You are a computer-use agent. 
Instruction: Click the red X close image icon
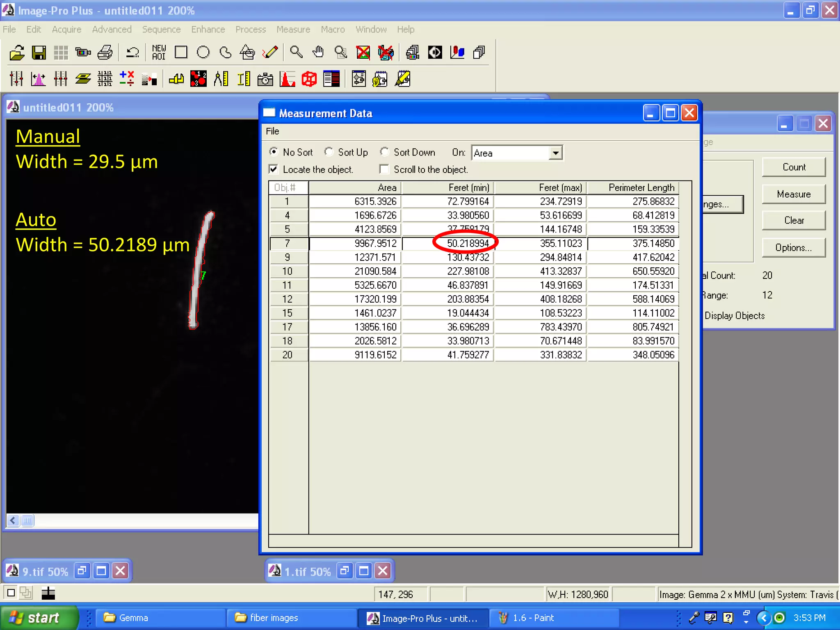click(x=363, y=52)
